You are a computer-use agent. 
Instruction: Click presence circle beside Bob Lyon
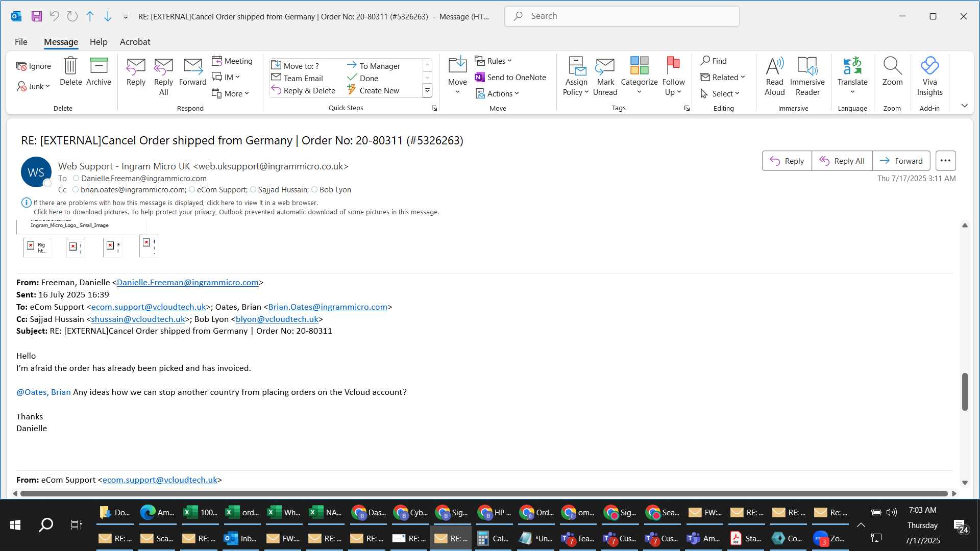pos(314,190)
